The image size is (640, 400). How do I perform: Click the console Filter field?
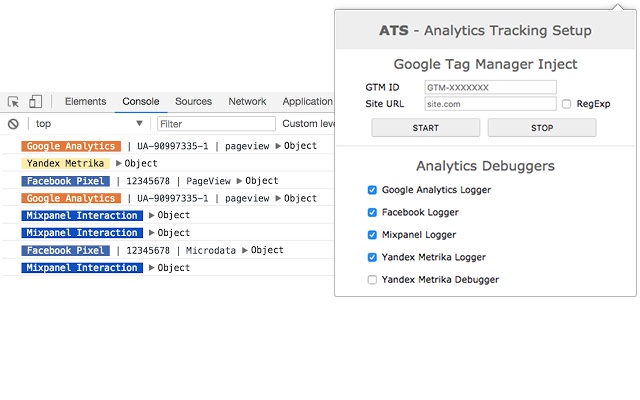pyautogui.click(x=216, y=124)
